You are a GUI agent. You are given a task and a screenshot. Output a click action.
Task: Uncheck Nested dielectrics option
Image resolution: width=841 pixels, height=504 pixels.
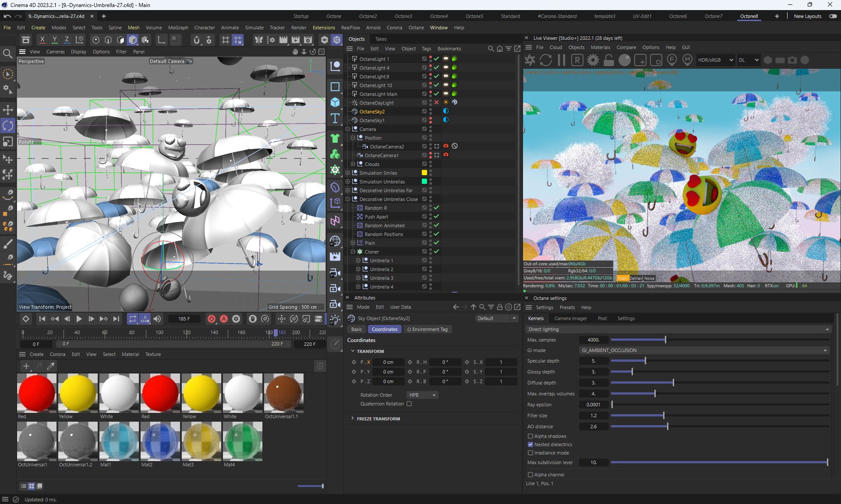tap(530, 444)
